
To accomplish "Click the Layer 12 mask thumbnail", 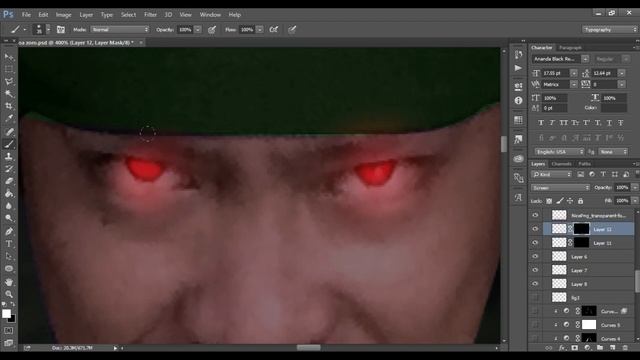I will pos(581,229).
